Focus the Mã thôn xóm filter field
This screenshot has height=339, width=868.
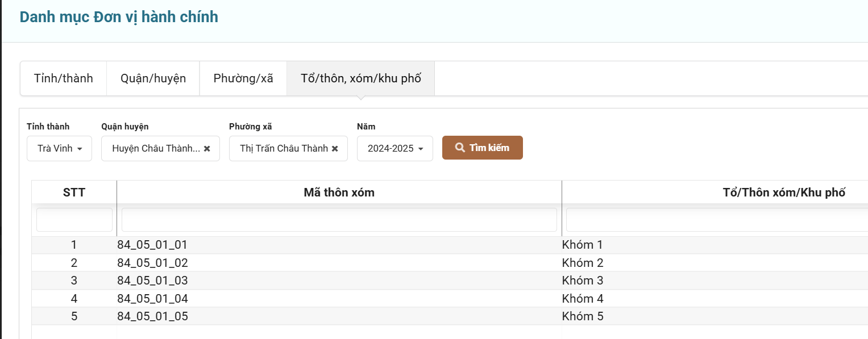339,220
